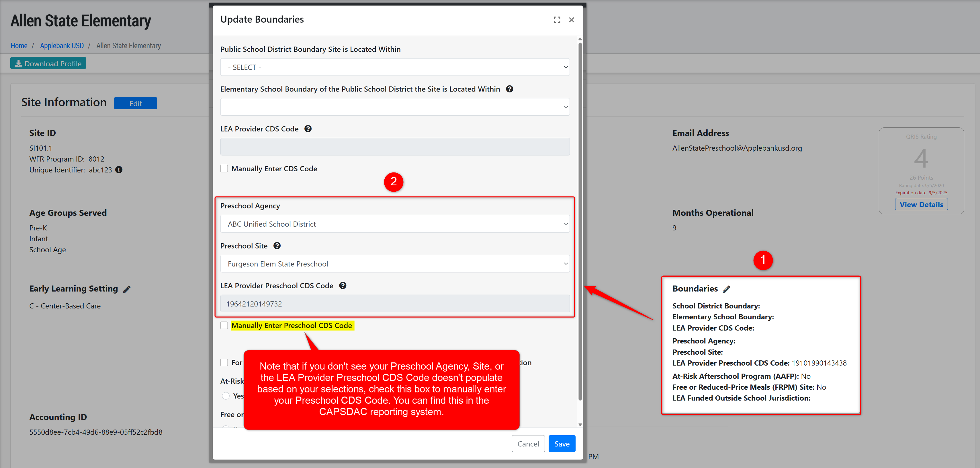980x468 pixels.
Task: Select the At-Risk Yes radio button
Action: coord(226,396)
